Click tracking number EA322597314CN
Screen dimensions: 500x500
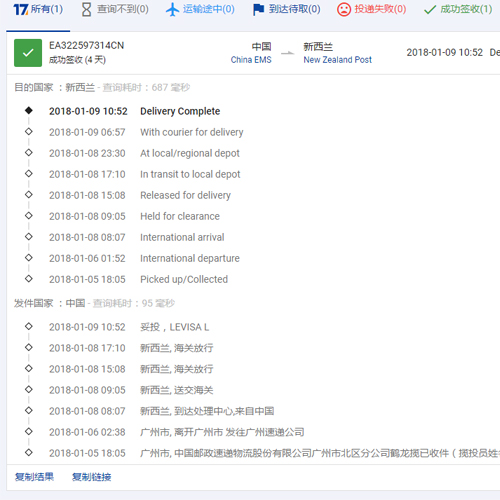click(86, 45)
